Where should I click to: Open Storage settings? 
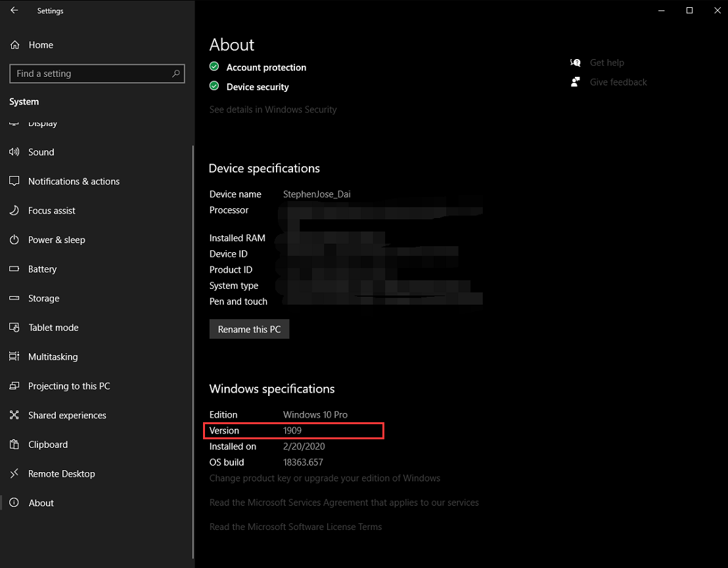coord(43,298)
